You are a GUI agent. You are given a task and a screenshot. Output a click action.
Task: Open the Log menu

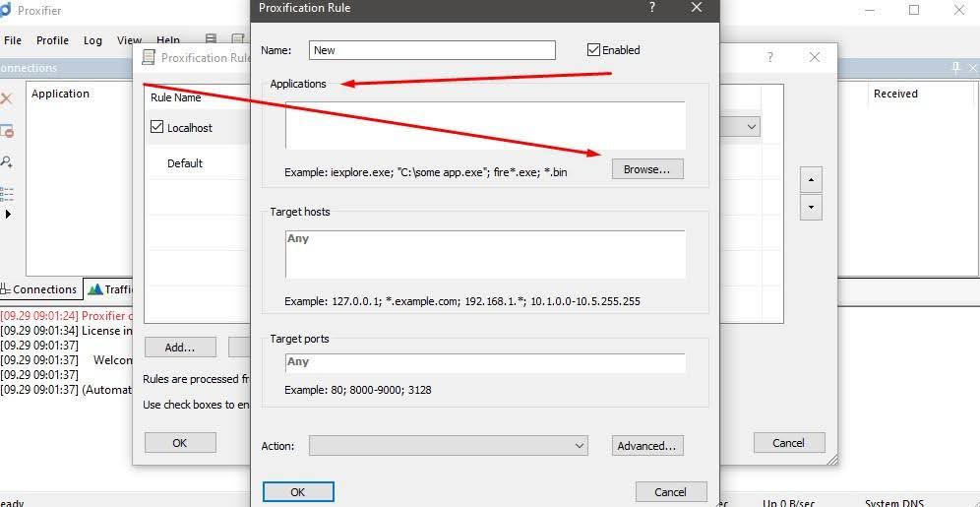point(92,40)
